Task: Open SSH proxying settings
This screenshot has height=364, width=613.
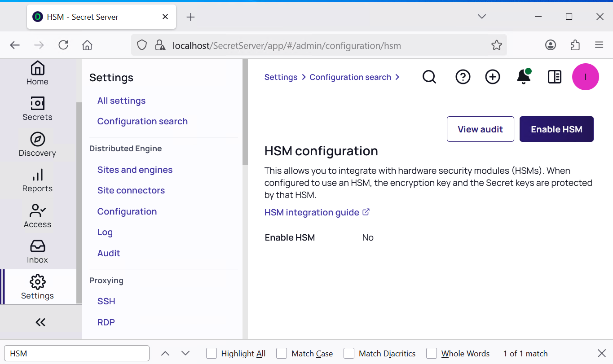Action: 106,301
